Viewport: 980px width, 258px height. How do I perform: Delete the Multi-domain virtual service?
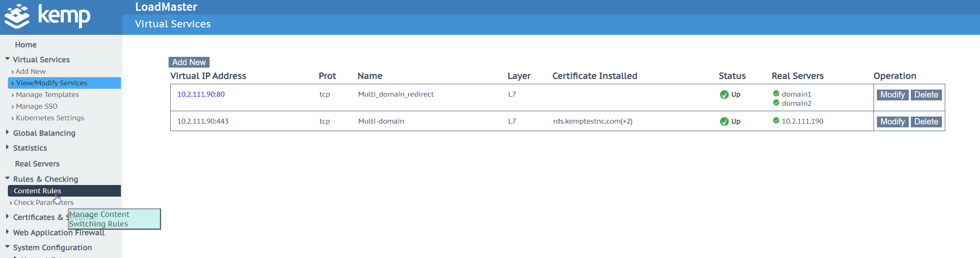point(926,122)
